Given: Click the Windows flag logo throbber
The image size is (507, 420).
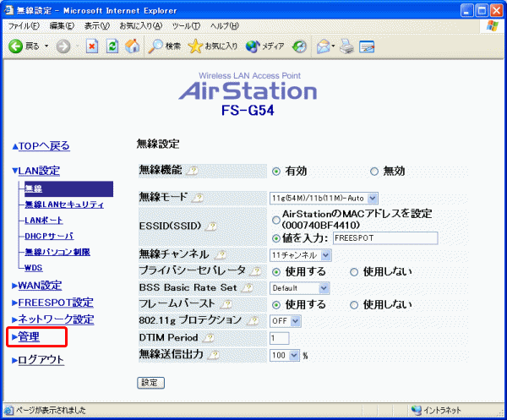Looking at the screenshot, I should (492, 26).
